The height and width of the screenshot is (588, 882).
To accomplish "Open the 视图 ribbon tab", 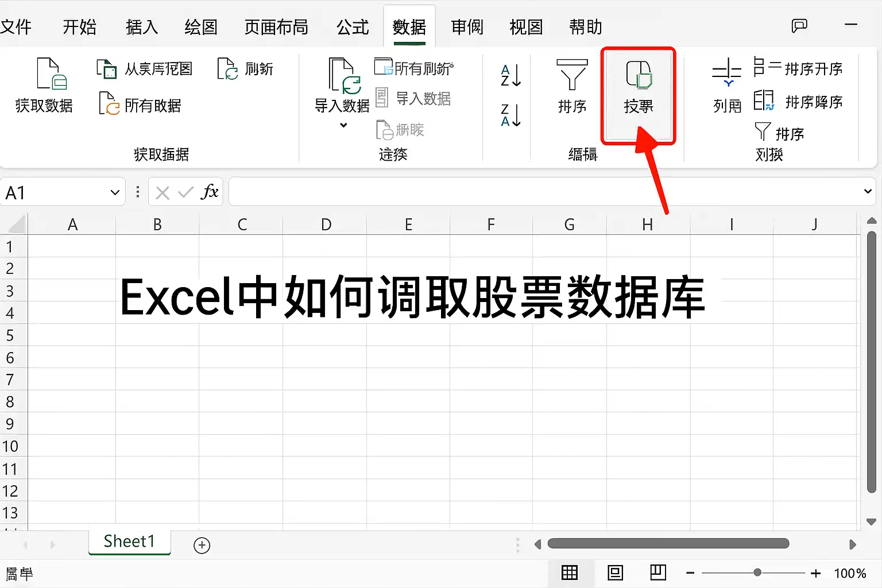I will 525,27.
